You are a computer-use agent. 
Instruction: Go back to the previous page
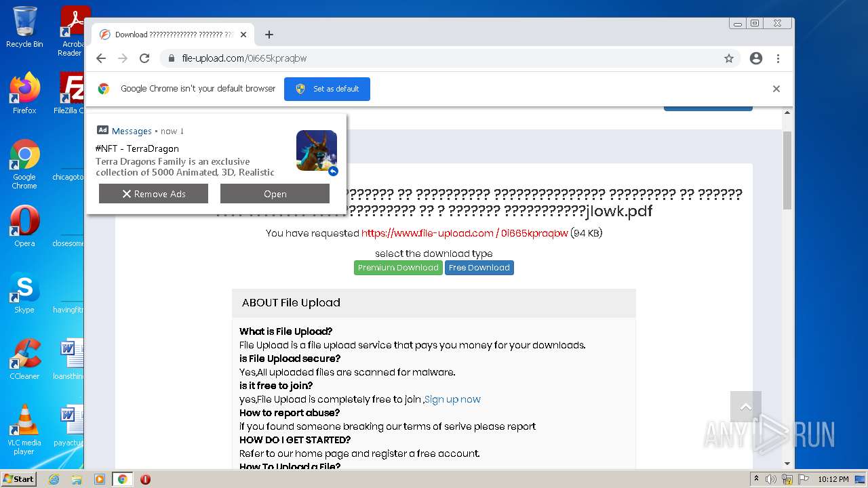[x=101, y=58]
